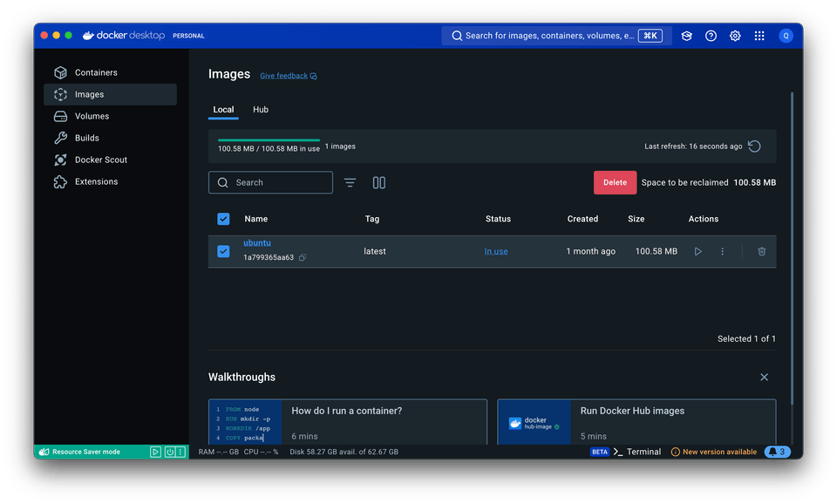The height and width of the screenshot is (504, 837).
Task: Click the 'Last refresh: 16 seconds ago' text
Action: click(693, 146)
